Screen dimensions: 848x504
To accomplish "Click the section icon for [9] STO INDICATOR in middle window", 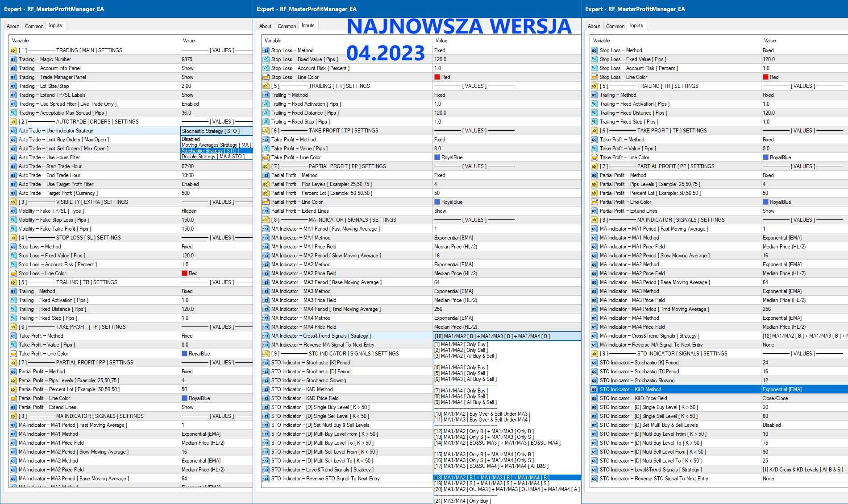I will pyautogui.click(x=266, y=354).
